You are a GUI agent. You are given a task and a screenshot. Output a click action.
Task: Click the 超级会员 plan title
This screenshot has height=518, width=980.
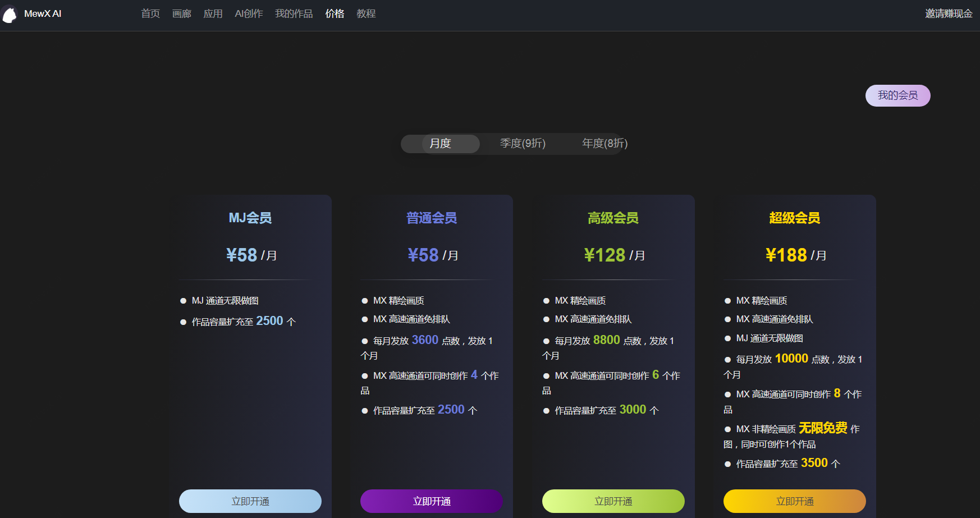(795, 218)
